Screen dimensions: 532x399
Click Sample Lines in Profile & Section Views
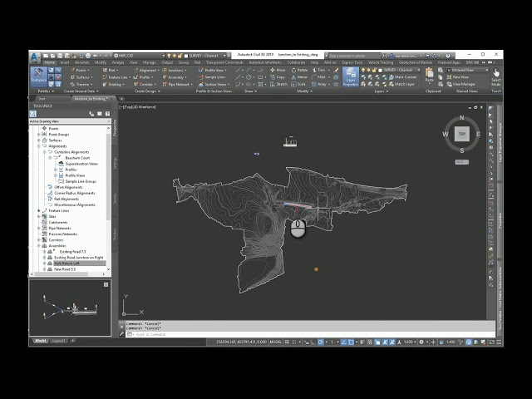pyautogui.click(x=212, y=77)
